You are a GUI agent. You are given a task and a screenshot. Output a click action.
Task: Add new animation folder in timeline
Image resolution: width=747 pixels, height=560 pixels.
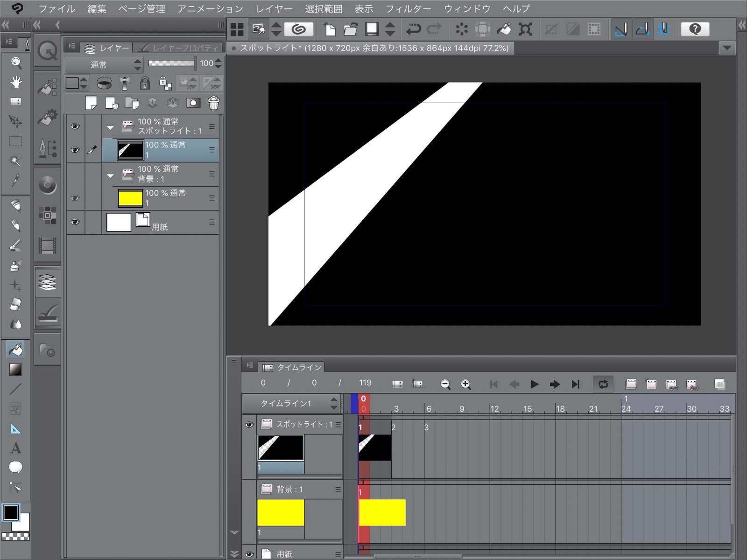tap(631, 384)
